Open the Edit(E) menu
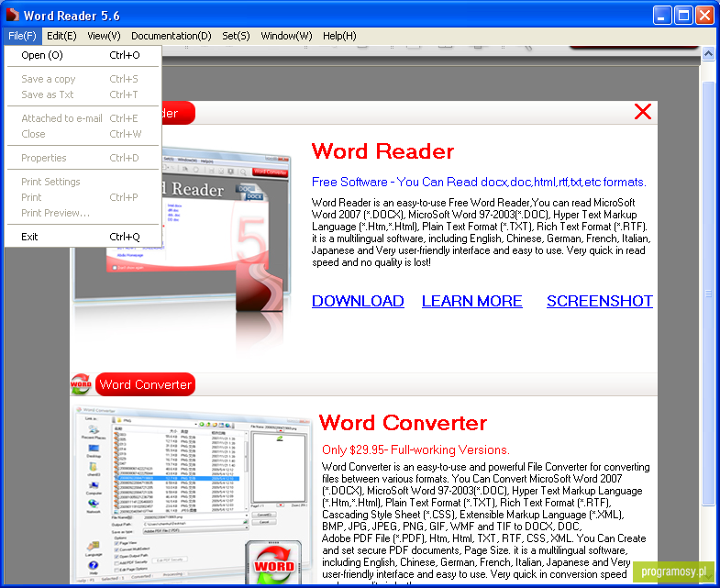The image size is (720, 588). pyautogui.click(x=61, y=36)
